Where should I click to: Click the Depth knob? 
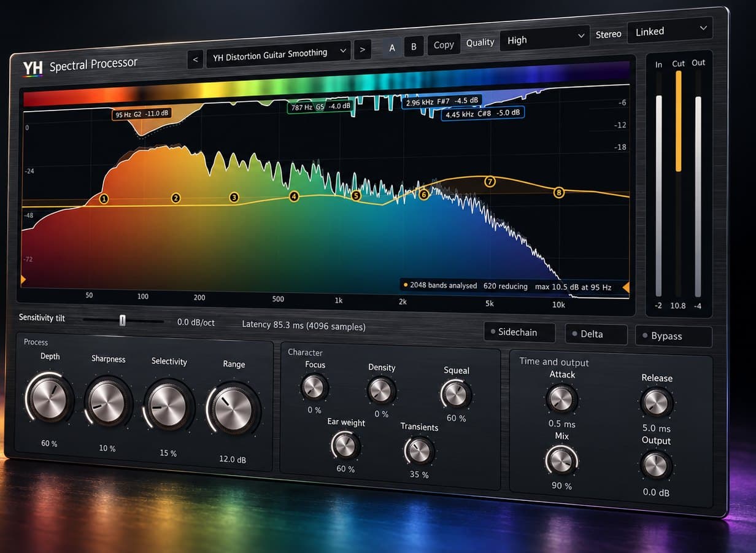coord(49,398)
